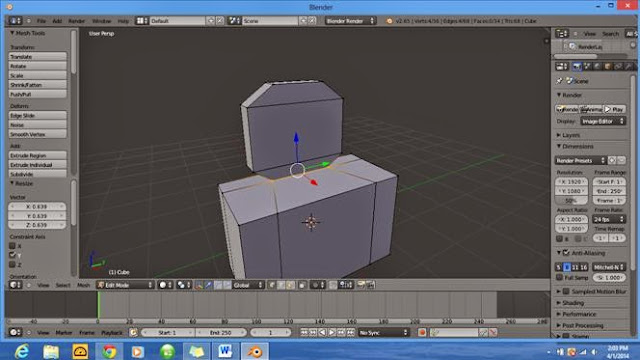Open Word from the Windows taskbar
The height and width of the screenshot is (360, 640).
tap(225, 351)
